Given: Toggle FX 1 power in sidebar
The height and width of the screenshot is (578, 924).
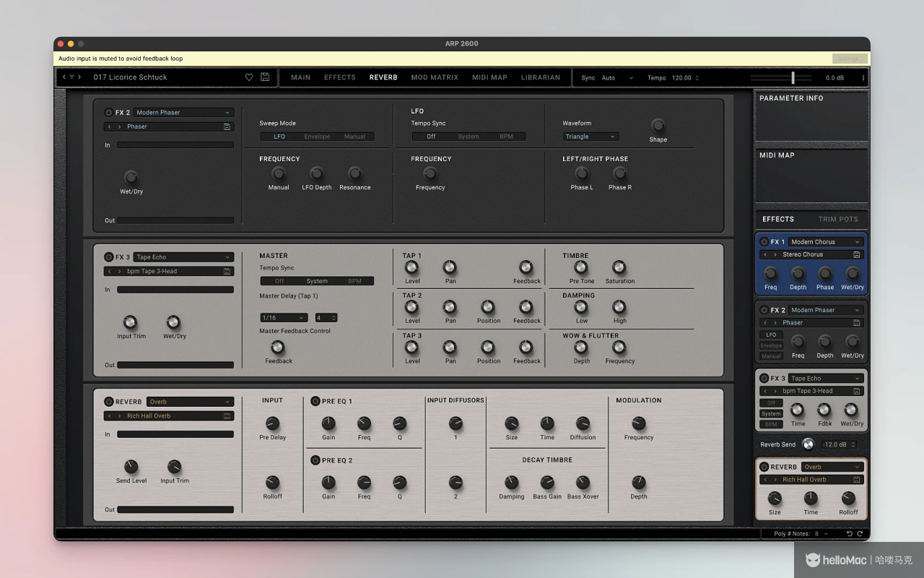Looking at the screenshot, I should click(x=764, y=242).
